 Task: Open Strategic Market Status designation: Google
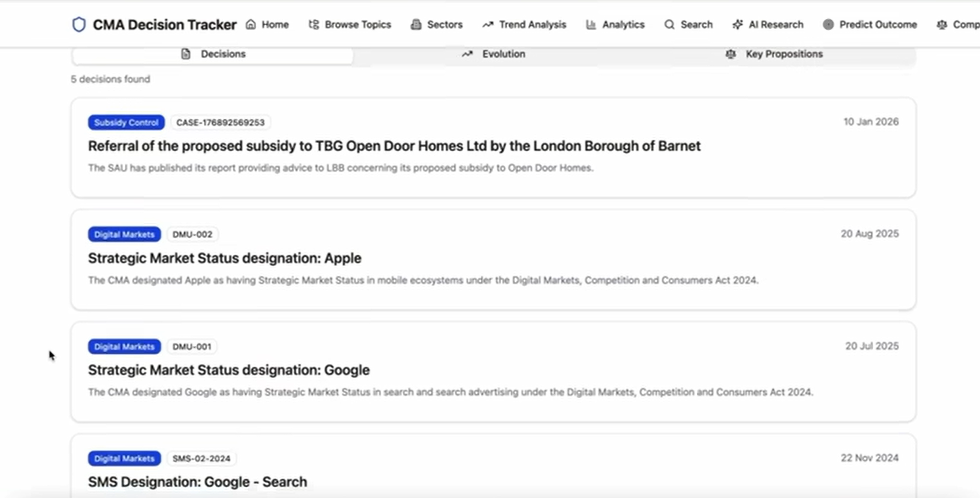[x=229, y=370]
